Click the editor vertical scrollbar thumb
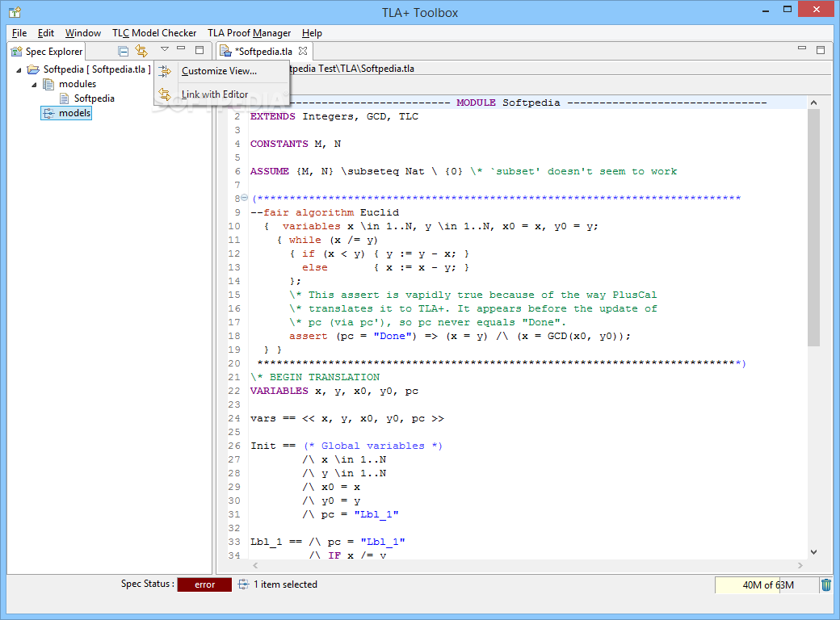Viewport: 840px width, 620px height. click(x=814, y=227)
